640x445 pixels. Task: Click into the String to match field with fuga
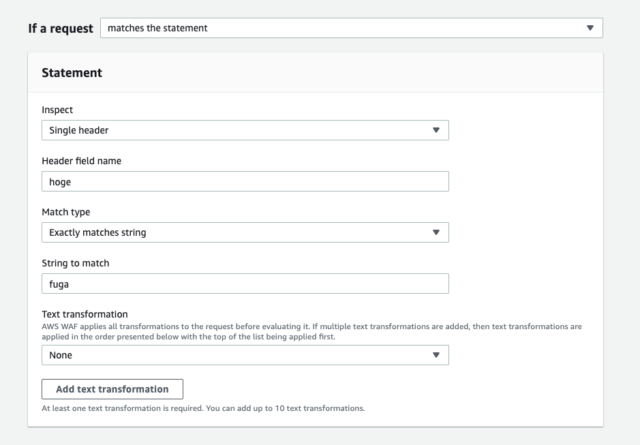tap(245, 283)
